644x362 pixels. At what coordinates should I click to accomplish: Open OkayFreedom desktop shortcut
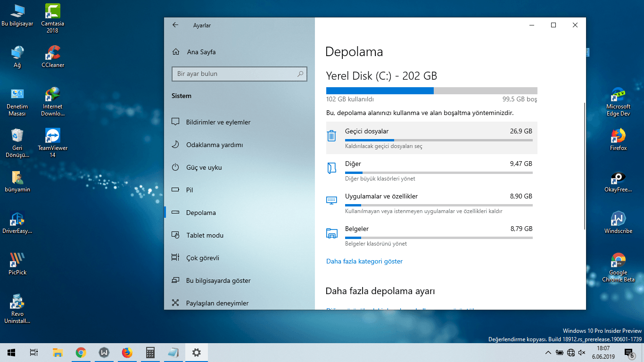pos(618,181)
